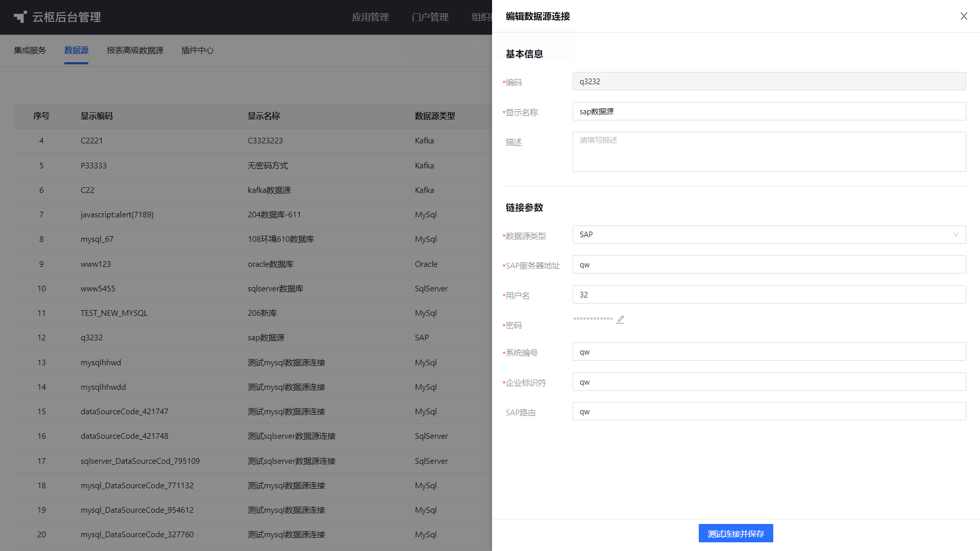Click the mysqlhhwd code cell
This screenshot has width=980, height=551.
coord(101,362)
